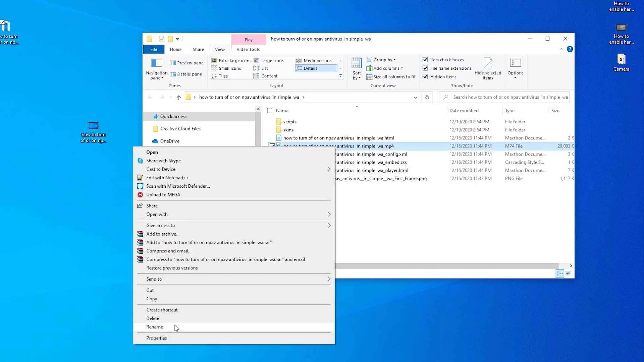This screenshot has height=362, width=644.
Task: Click Size all columns to fit
Action: click(x=391, y=77)
